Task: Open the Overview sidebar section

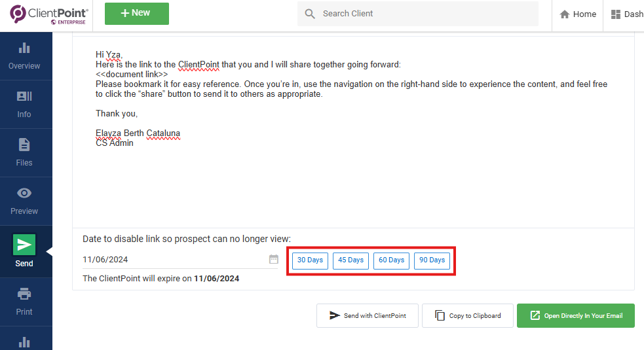Action: click(x=24, y=56)
